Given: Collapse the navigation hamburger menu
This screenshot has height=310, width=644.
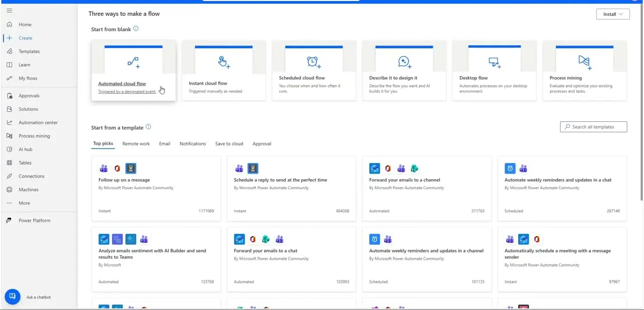Looking at the screenshot, I should coord(9,11).
